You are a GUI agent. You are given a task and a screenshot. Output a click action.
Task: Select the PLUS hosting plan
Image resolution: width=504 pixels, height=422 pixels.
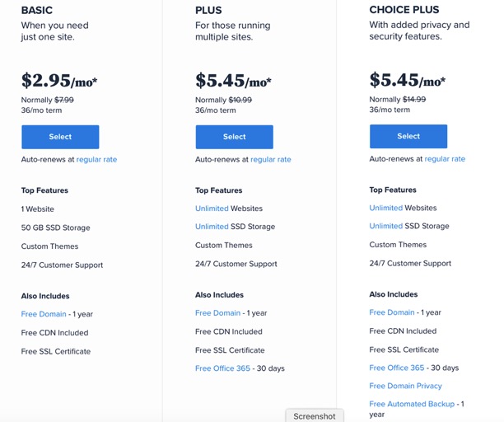[x=235, y=137]
